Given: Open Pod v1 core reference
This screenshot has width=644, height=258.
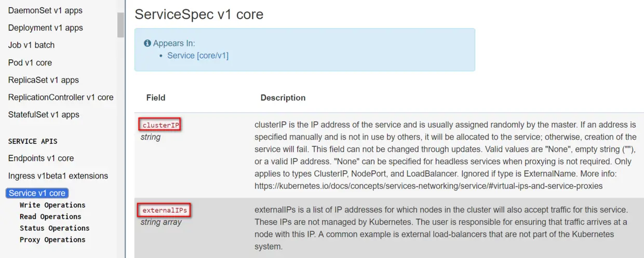Looking at the screenshot, I should 30,63.
